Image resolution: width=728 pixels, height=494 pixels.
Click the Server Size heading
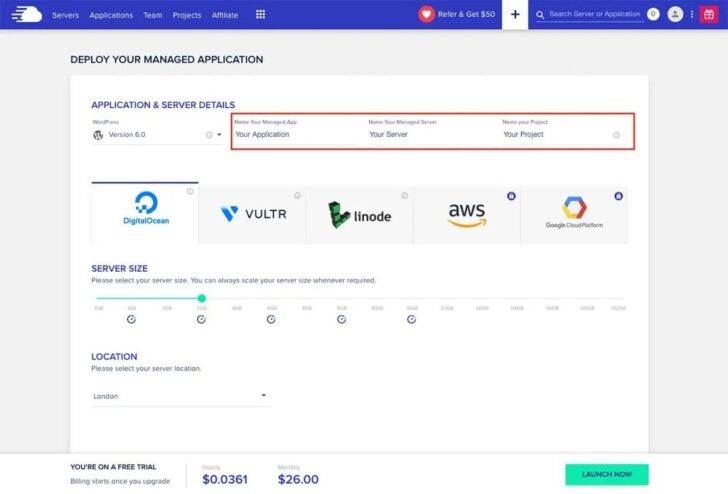pos(119,268)
